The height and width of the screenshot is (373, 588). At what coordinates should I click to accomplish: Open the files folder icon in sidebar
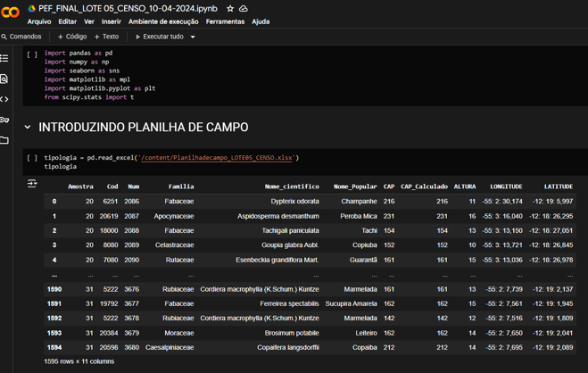(4, 140)
